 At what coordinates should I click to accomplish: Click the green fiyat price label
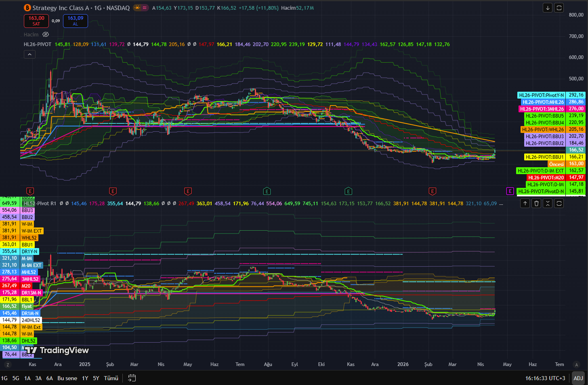[x=27, y=307]
